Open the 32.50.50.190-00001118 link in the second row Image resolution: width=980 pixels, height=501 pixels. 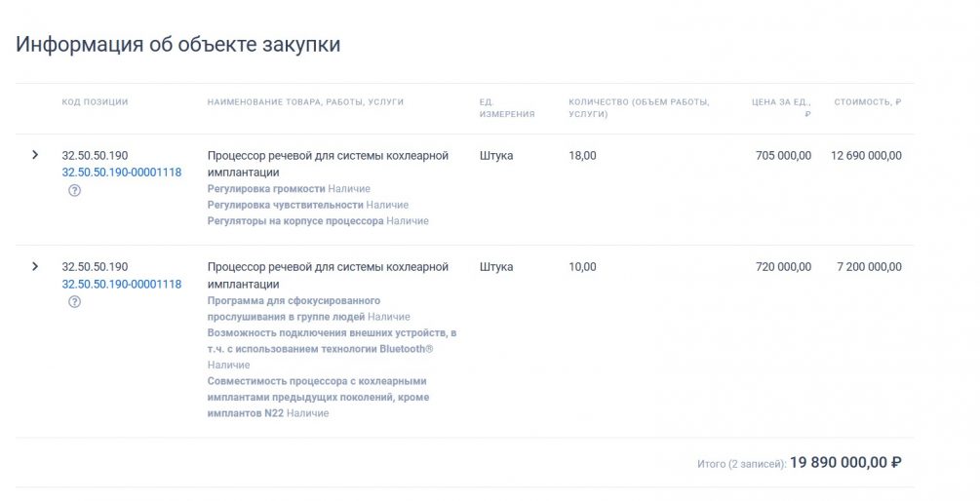[121, 284]
